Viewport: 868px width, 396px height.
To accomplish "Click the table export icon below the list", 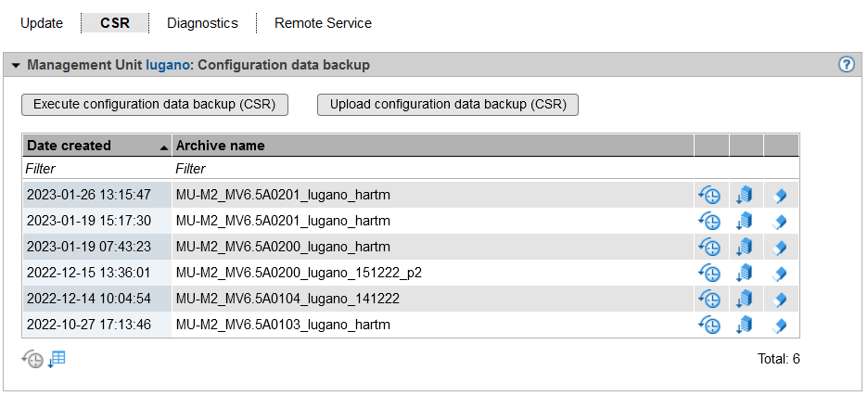I will [x=57, y=359].
